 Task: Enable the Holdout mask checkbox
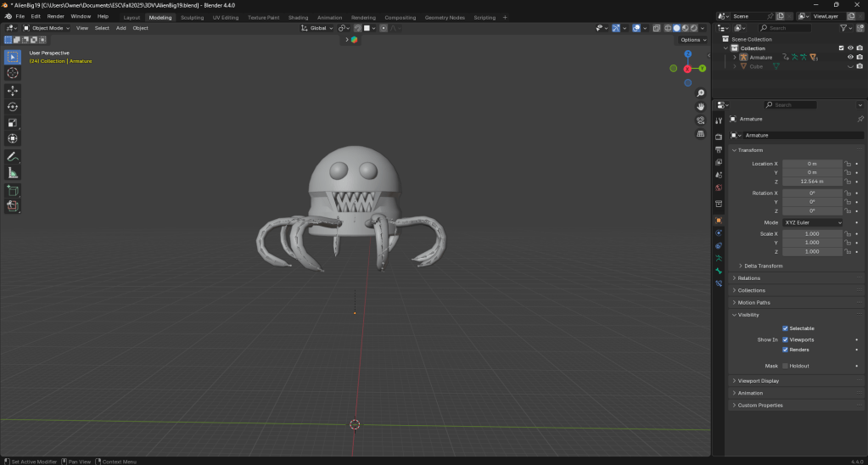coord(785,366)
